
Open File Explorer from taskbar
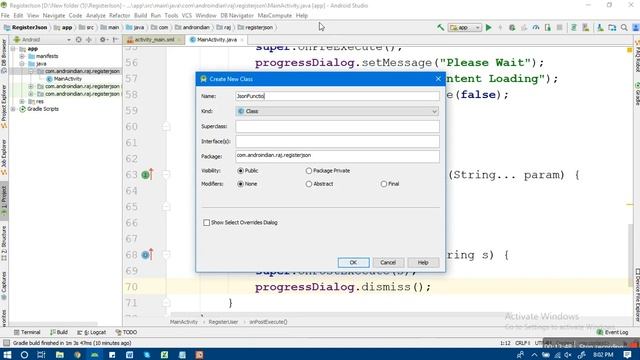60,355
